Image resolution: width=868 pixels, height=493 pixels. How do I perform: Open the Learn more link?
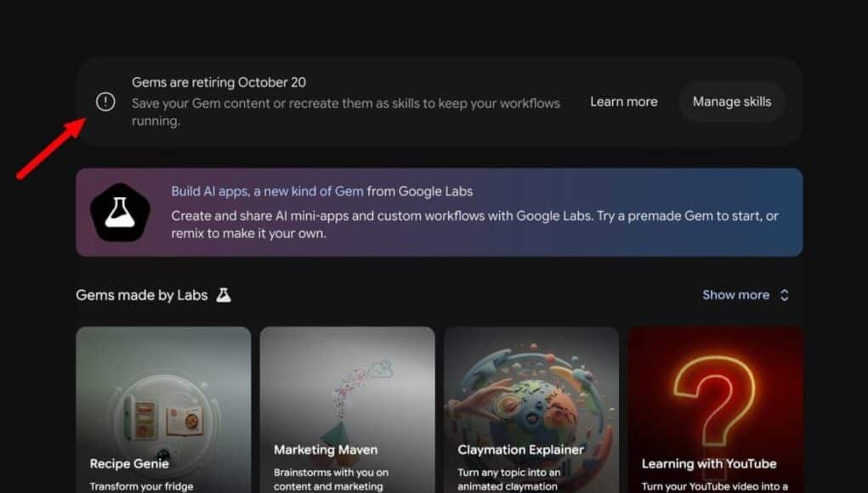click(623, 102)
